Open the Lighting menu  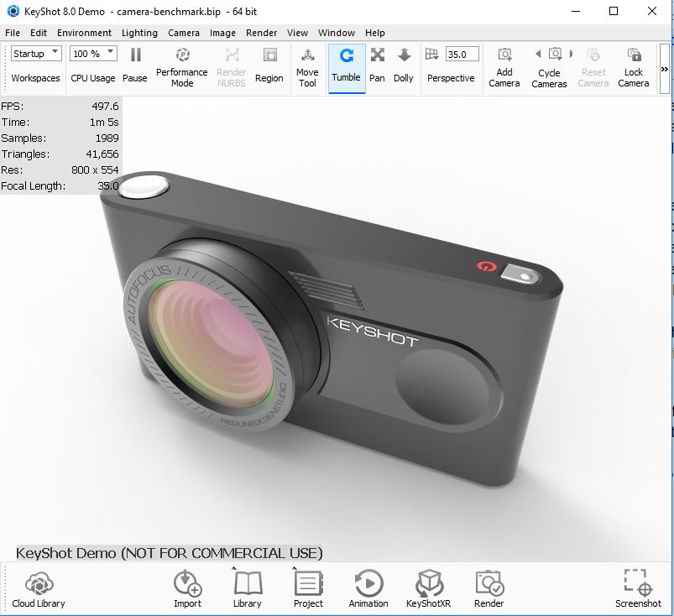139,33
